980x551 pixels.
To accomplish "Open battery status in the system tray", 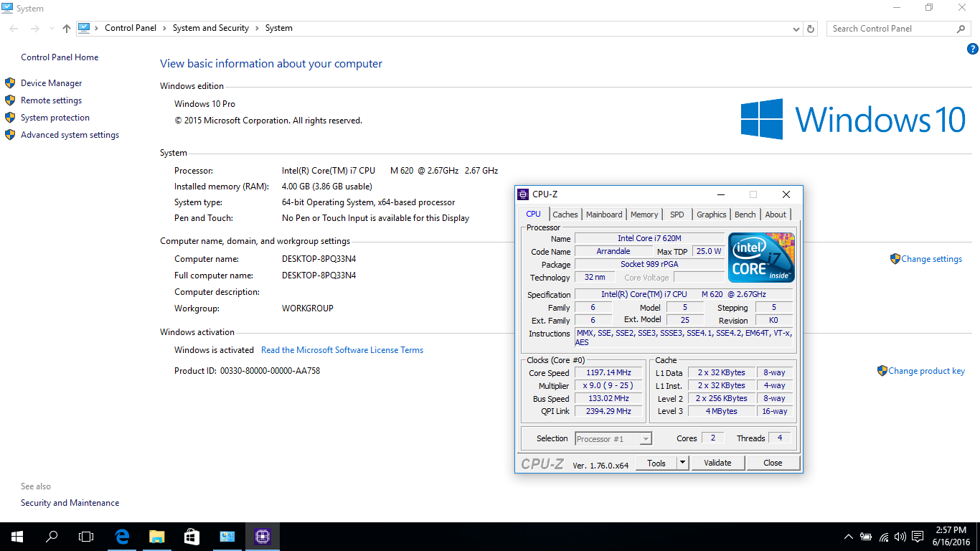I will [866, 537].
